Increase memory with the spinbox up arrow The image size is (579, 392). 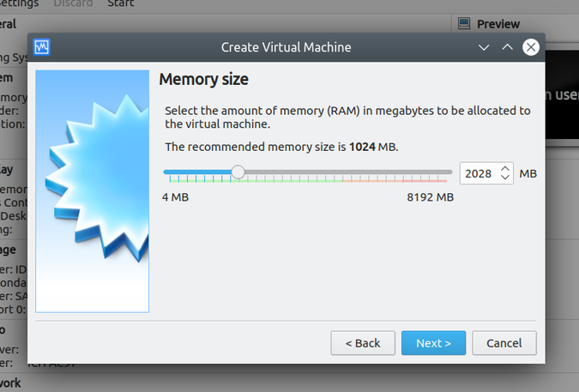(505, 168)
